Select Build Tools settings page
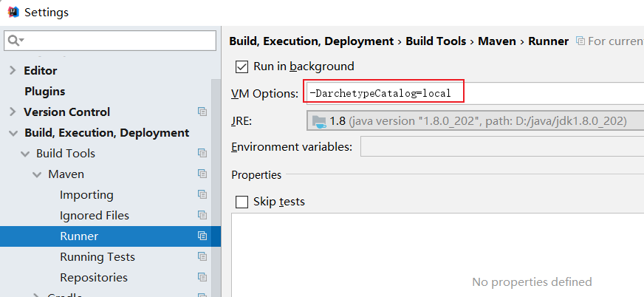Screen dimensions: 644x297 [66, 153]
